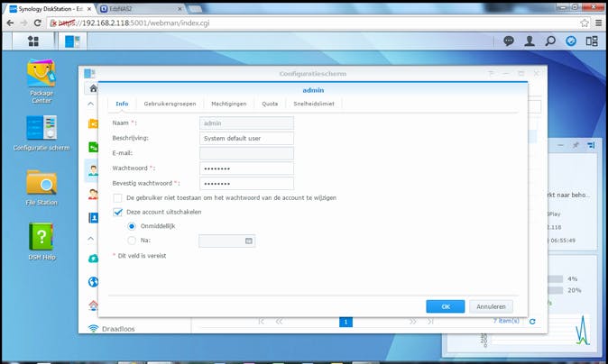Toggle the widgets panel icon
This screenshot has width=608, height=364.
(x=592, y=41)
